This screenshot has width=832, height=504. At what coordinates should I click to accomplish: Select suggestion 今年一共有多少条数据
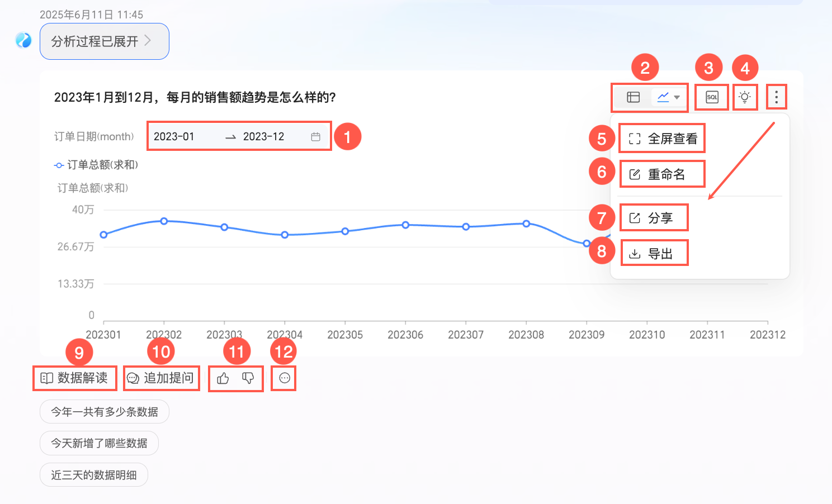coord(105,412)
